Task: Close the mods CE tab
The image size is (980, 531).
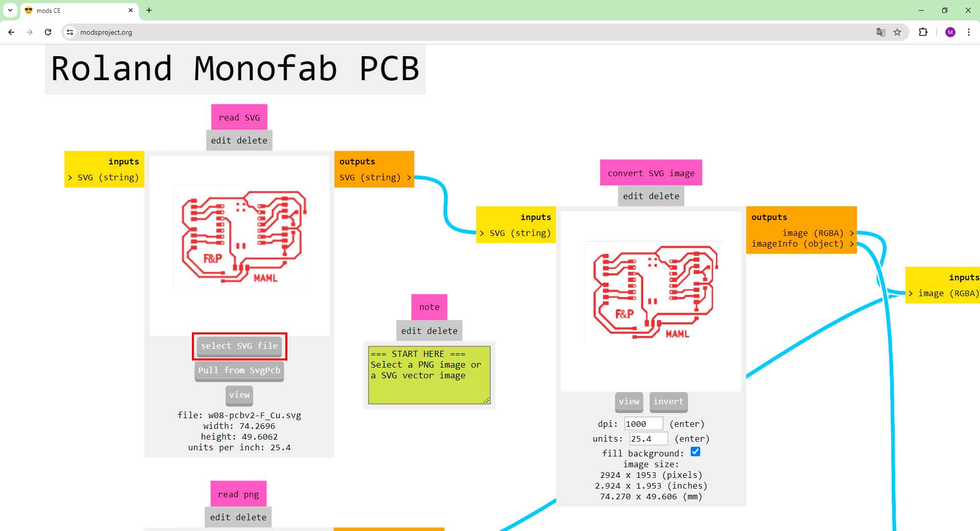Action: 131,10
